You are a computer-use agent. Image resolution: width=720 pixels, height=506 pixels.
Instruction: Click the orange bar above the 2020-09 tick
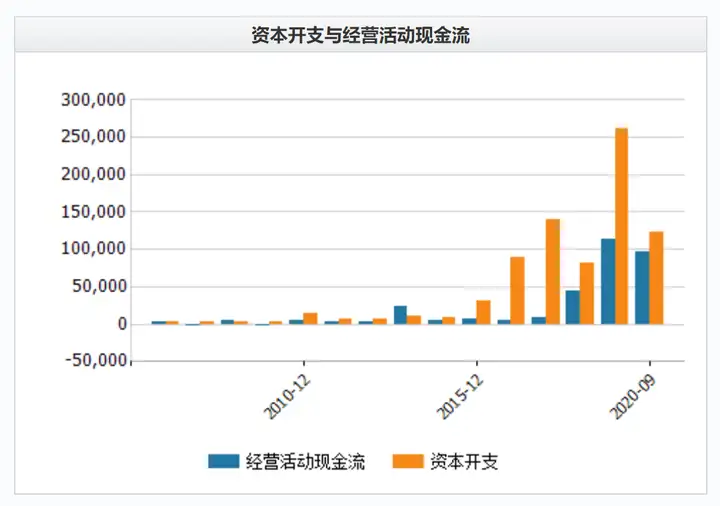pos(656,278)
